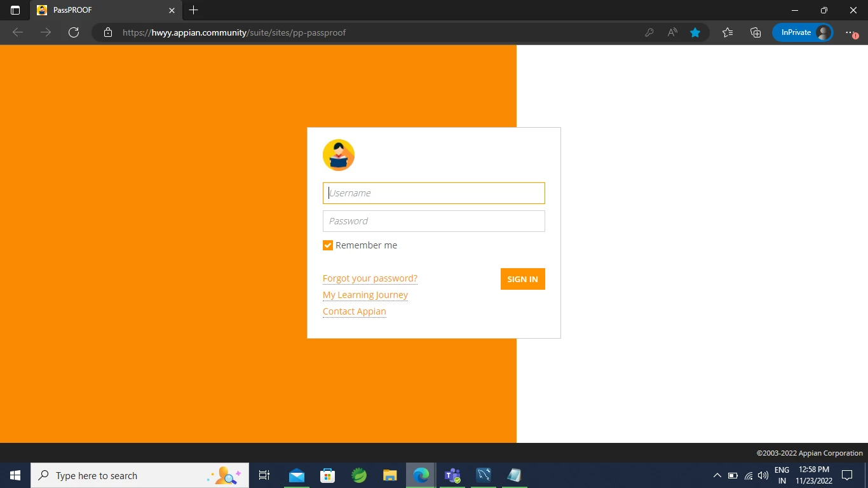Open the My Learning Journey link
This screenshot has height=488, width=868.
tap(365, 295)
